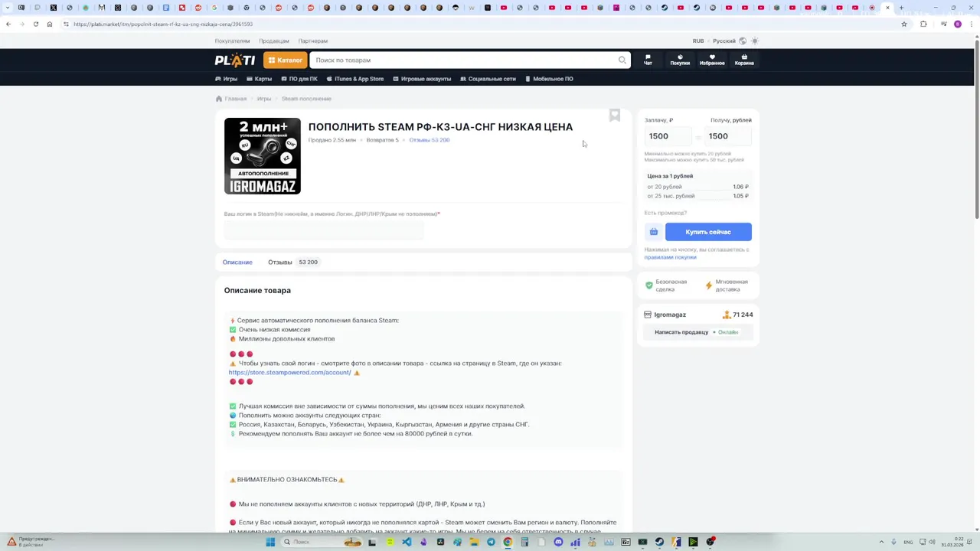
Task: Click Купить сейчас button
Action: click(x=708, y=232)
